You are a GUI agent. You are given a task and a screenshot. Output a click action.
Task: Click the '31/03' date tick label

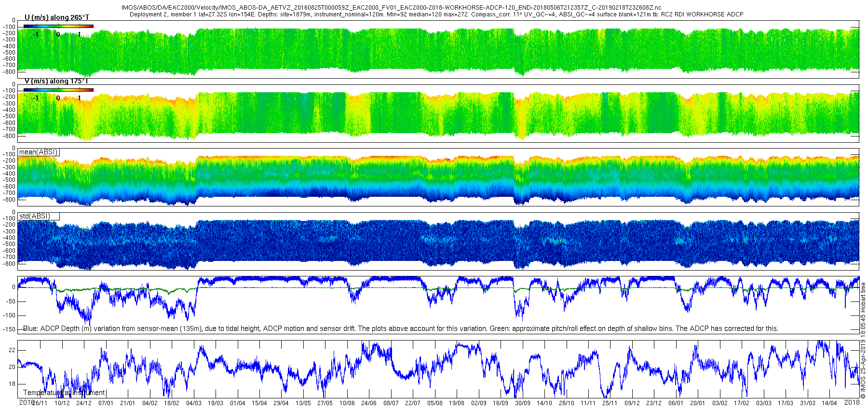(x=808, y=403)
